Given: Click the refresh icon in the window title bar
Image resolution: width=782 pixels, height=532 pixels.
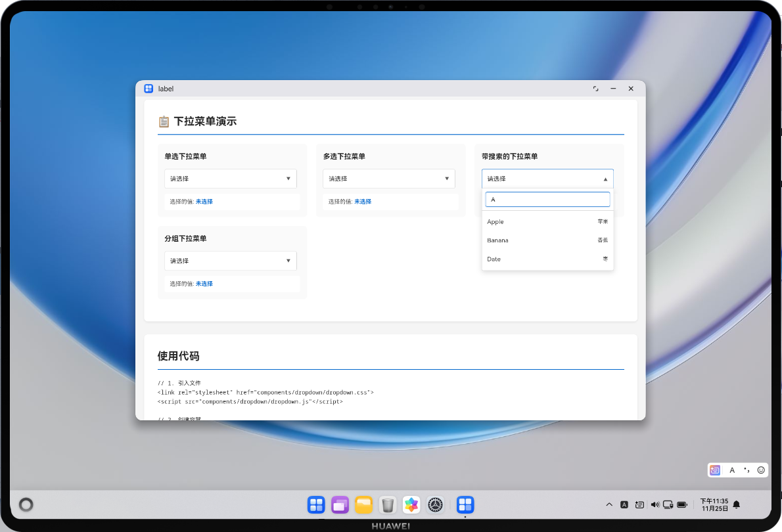Looking at the screenshot, I should [595, 88].
